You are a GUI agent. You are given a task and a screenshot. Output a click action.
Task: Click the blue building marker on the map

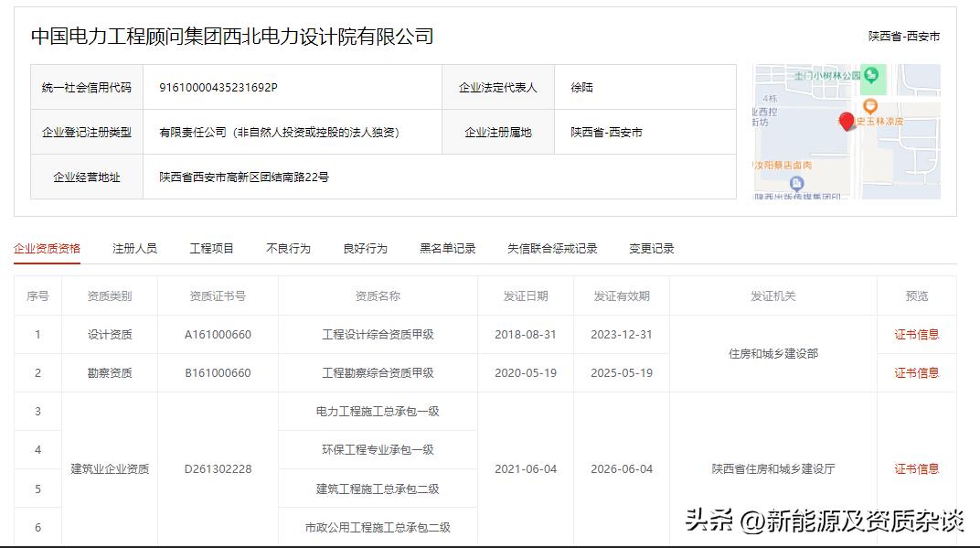(x=797, y=182)
